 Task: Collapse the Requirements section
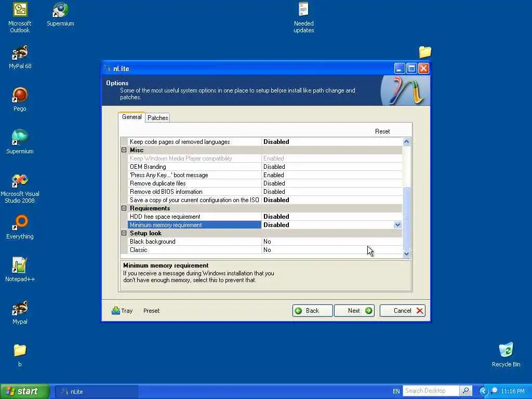coord(124,208)
